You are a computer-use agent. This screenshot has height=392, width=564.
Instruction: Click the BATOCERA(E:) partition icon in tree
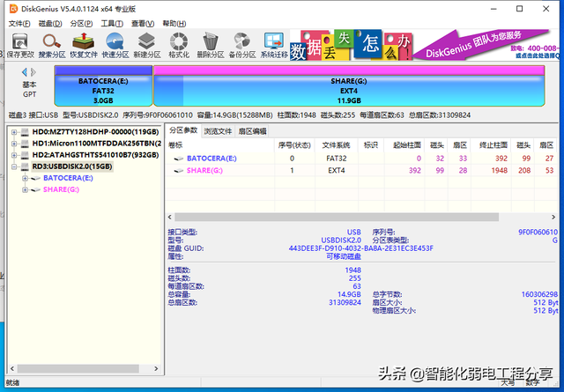[x=35, y=178]
